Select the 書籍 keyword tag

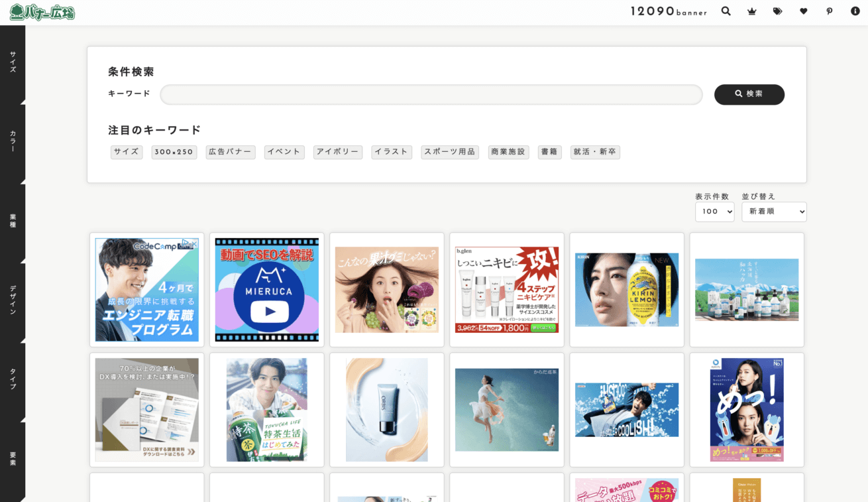coord(549,152)
